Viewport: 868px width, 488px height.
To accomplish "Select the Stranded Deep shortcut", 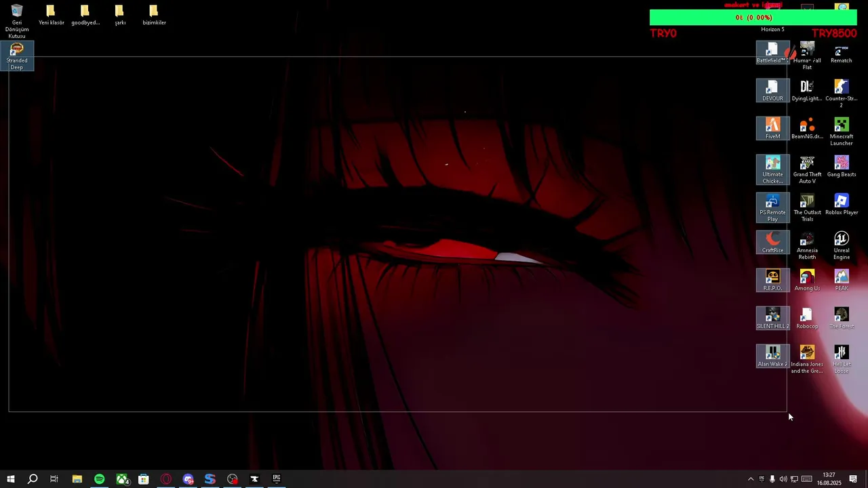I will 17,56.
